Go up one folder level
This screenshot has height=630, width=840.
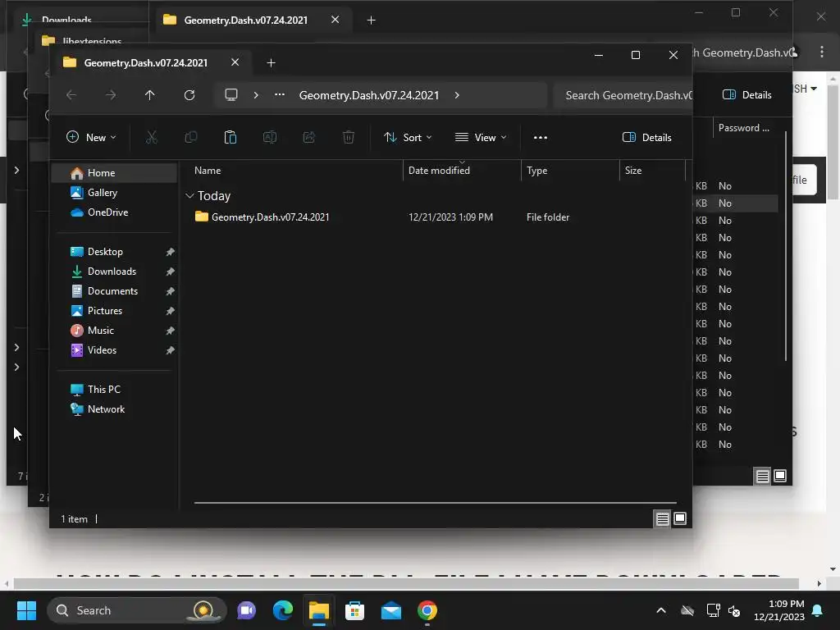[150, 95]
